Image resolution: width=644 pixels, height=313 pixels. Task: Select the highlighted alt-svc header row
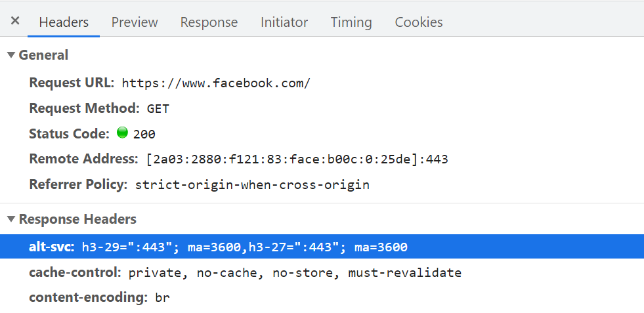point(322,247)
